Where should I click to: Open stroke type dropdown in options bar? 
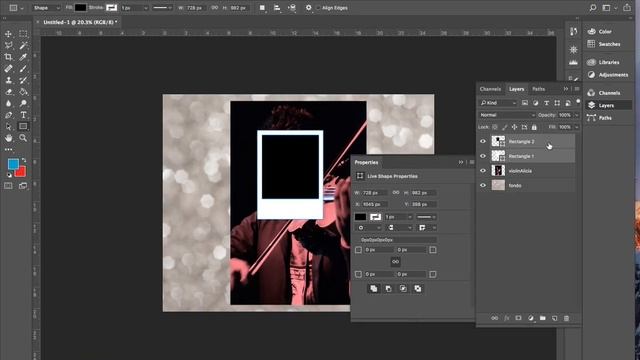tap(162, 8)
